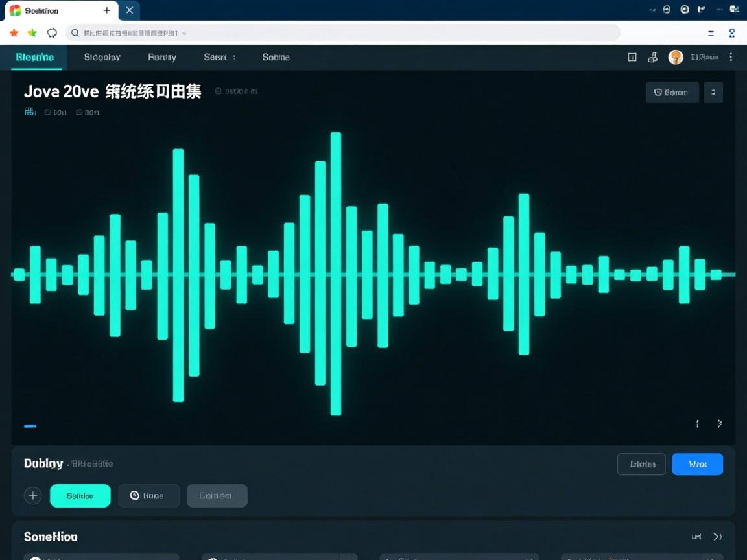Click the panel layout icon in the header
The width and height of the screenshot is (747, 560).
pyautogui.click(x=632, y=57)
